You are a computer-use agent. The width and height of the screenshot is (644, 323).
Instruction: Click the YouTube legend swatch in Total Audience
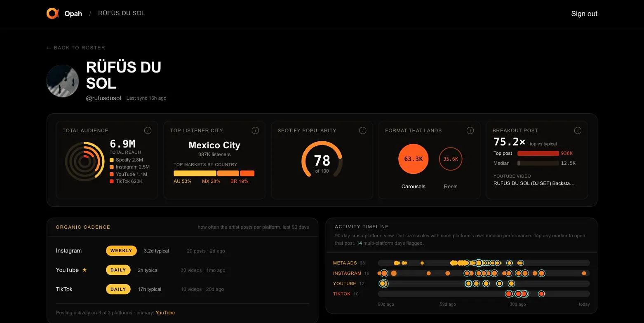(112, 174)
